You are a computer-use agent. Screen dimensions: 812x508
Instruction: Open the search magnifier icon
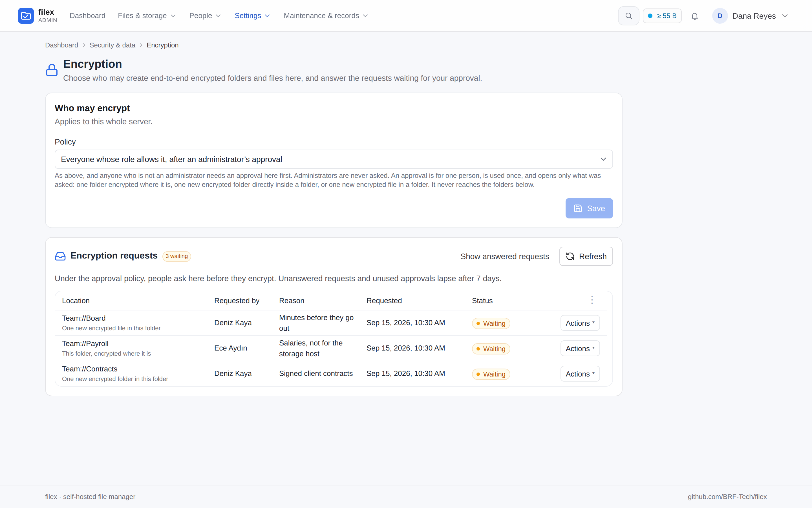pos(628,16)
